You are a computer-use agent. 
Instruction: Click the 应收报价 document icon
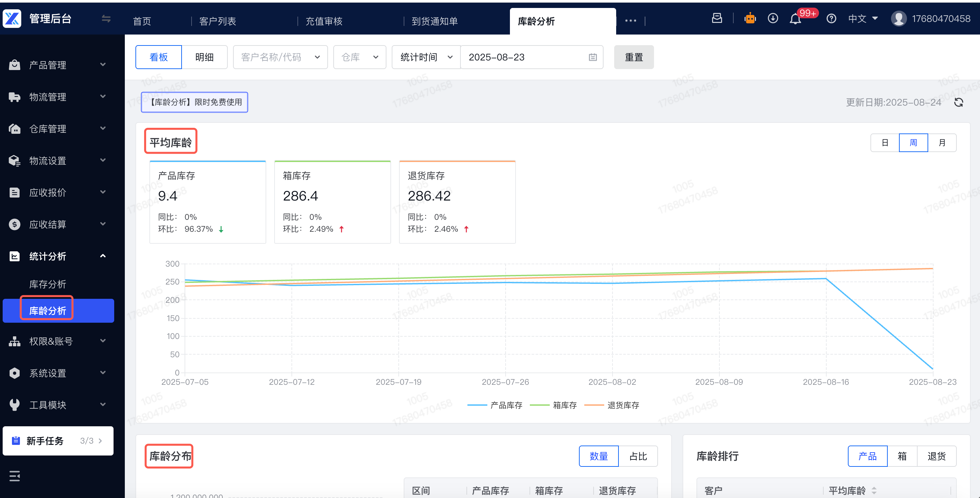(15, 193)
